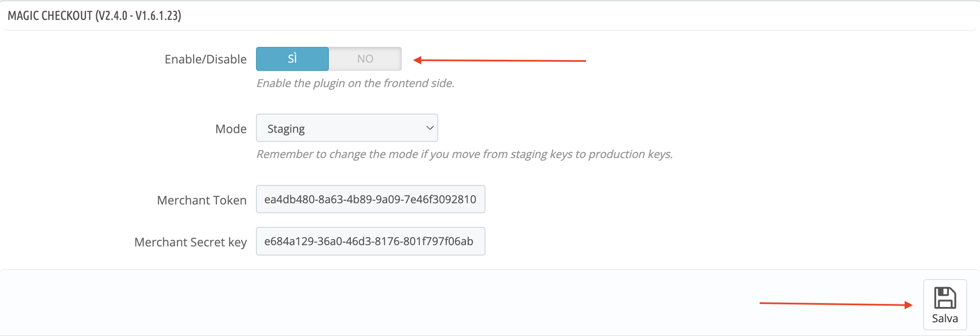Open the Mode dropdown showing Staging
980x336 pixels.
click(x=347, y=128)
